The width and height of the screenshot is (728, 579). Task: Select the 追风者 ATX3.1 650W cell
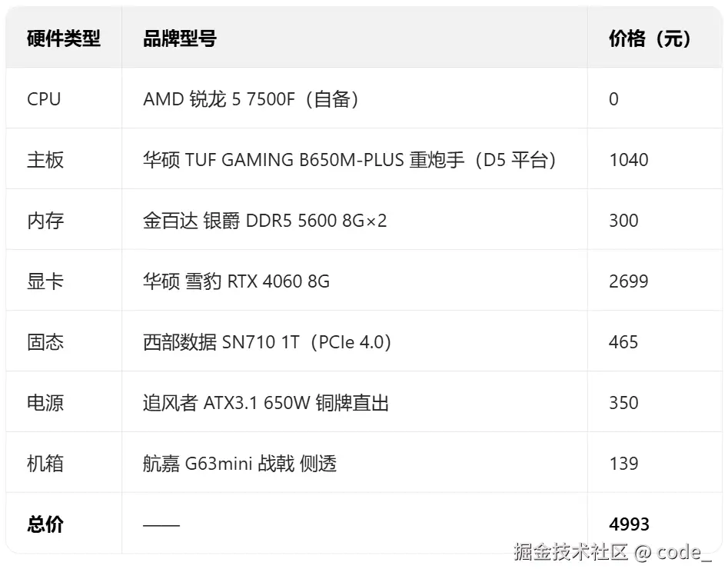[265, 403]
